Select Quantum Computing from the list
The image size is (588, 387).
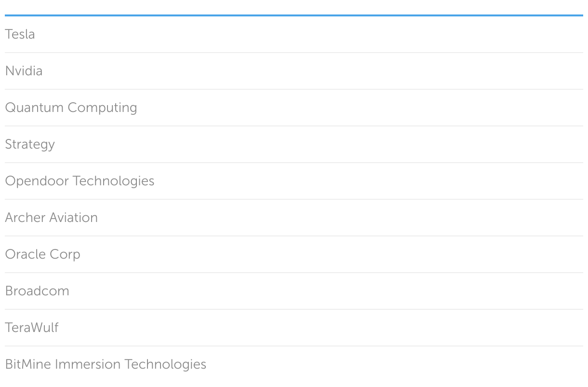(x=71, y=108)
